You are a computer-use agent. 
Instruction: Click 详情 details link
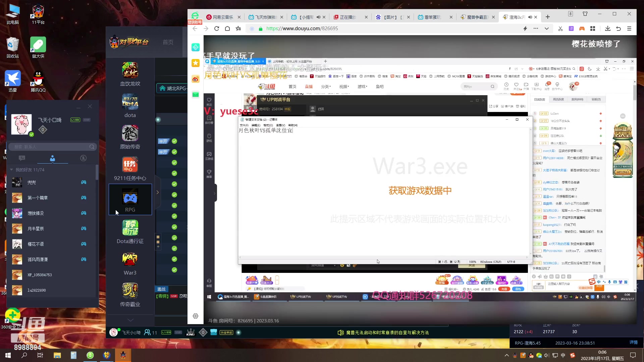634,342
